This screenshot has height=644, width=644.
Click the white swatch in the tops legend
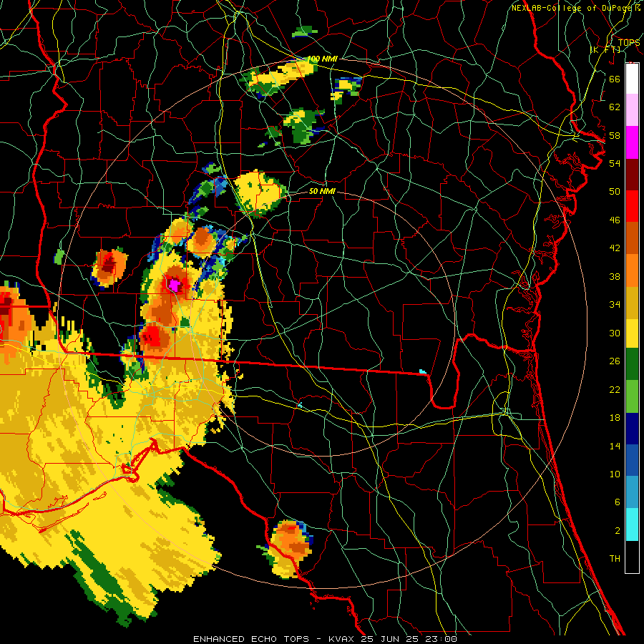pyautogui.click(x=632, y=79)
